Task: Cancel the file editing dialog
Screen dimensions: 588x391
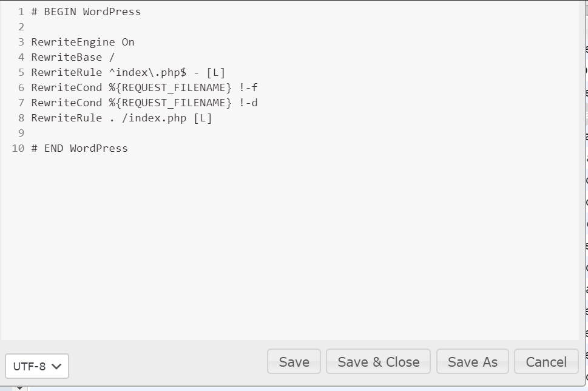Action: (546, 362)
